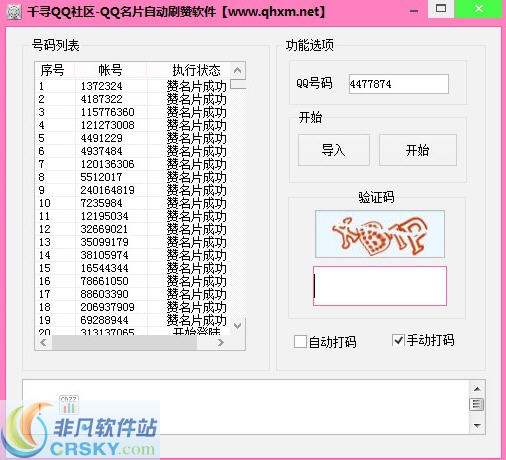Select account row 12195034
506x460 pixels.
(x=133, y=216)
